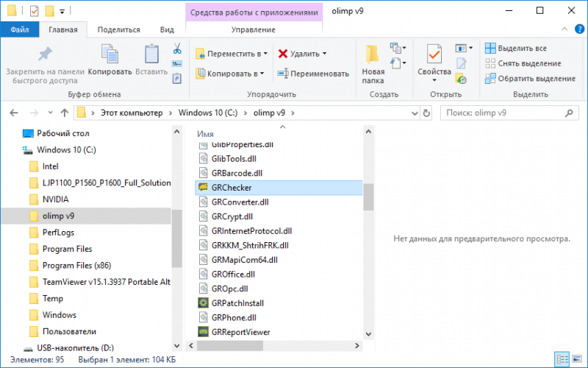The height and width of the screenshot is (368, 588).
Task: Click the Поиск: olimp v9 search field
Action: pos(509,113)
